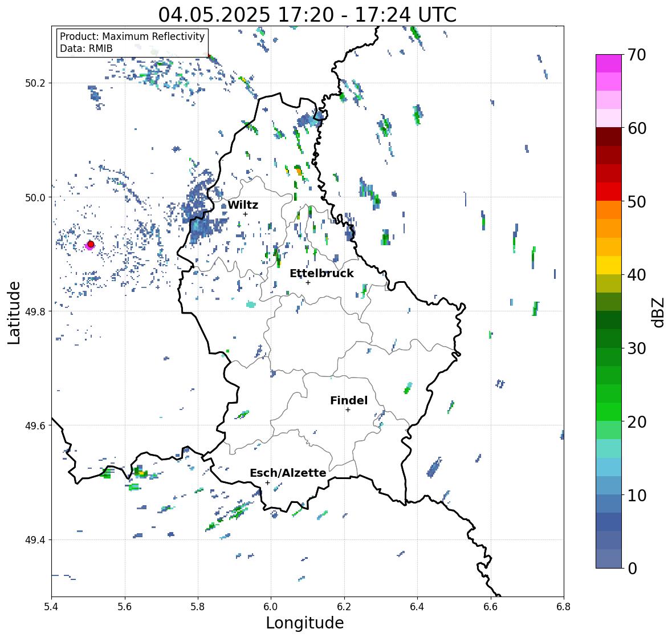The width and height of the screenshot is (672, 637).
Task: Click the 'dBZ' colorbar label
Action: 659,312
